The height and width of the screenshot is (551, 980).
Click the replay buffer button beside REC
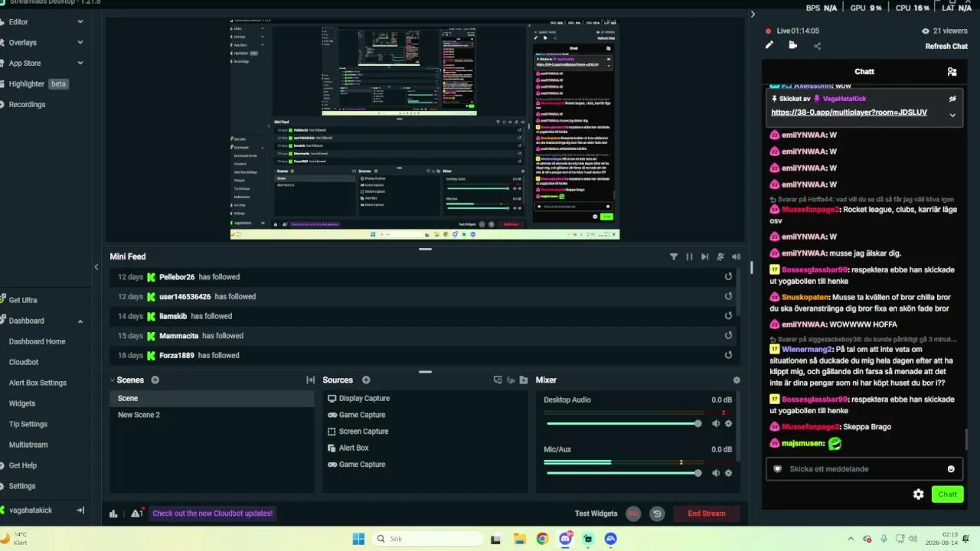click(x=657, y=514)
